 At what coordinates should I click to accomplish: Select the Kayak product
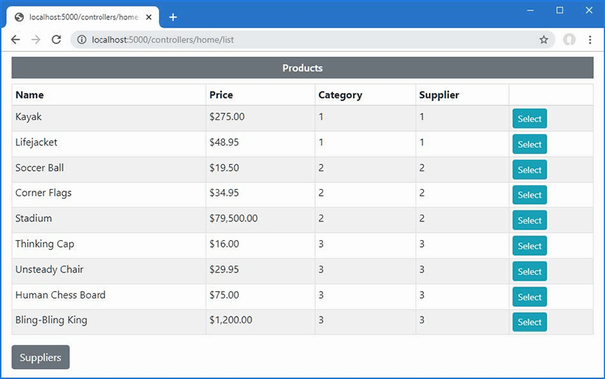529,118
